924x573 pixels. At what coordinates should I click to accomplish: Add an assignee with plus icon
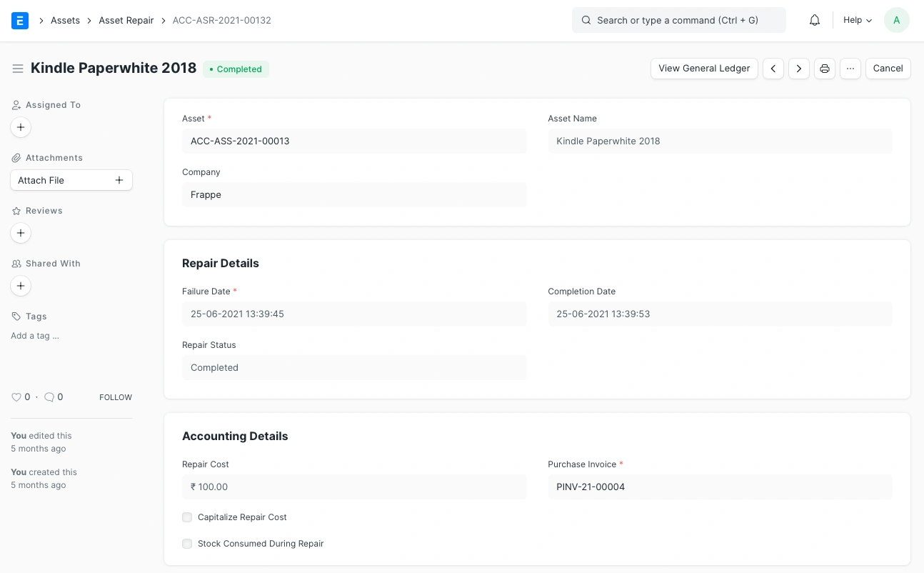[x=21, y=127]
